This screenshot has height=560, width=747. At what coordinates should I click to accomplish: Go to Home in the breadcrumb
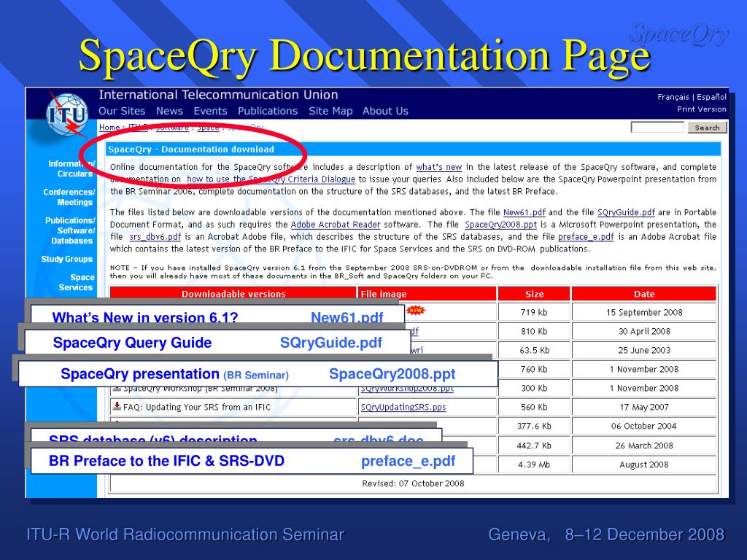point(109,127)
